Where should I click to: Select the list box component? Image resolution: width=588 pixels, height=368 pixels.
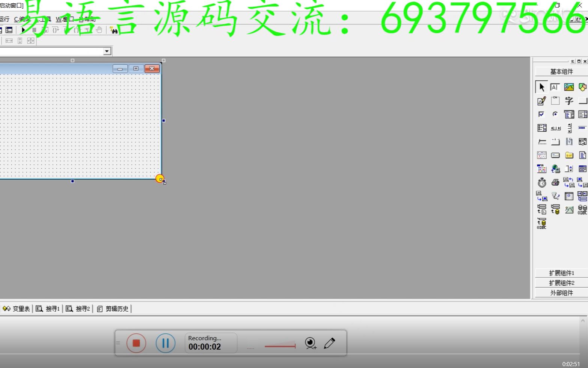582,114
